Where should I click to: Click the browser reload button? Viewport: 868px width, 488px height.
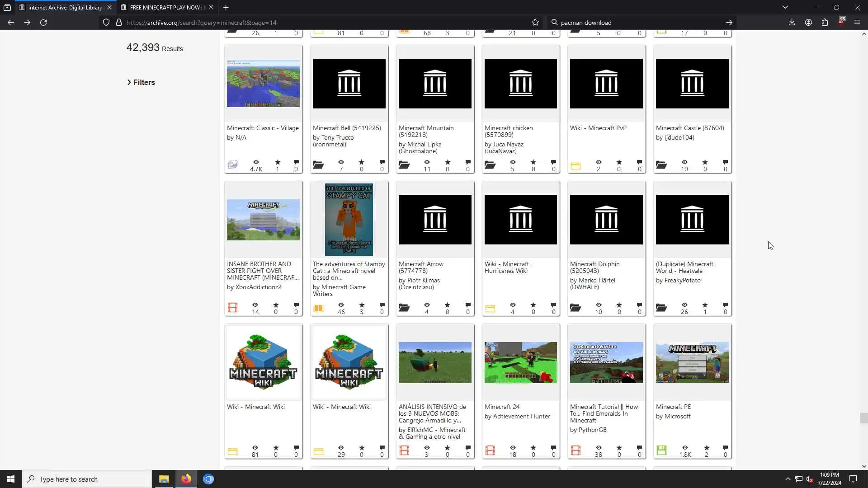(x=43, y=23)
